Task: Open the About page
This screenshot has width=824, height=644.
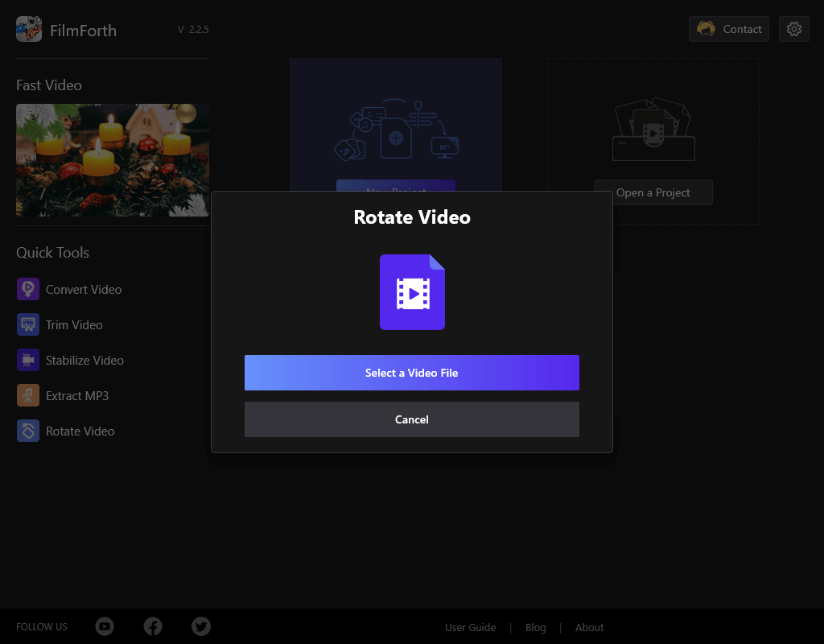Action: [x=589, y=627]
